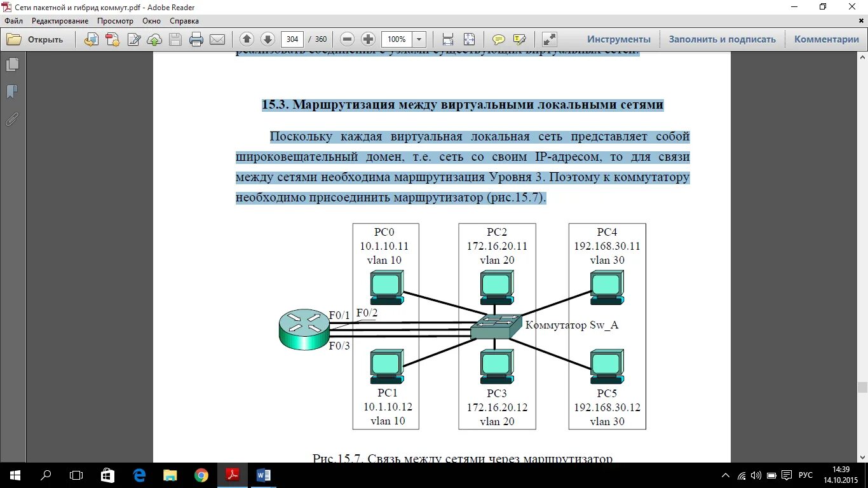Go to previous page with up arrow

pyautogui.click(x=247, y=39)
